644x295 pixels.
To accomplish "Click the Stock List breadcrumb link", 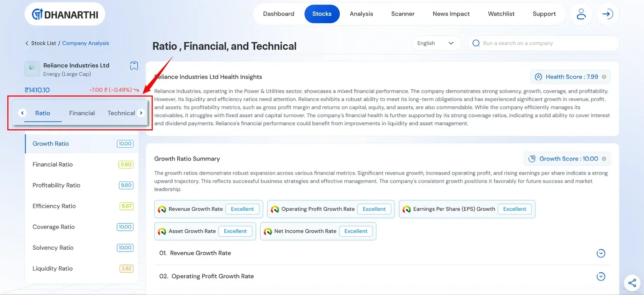I will click(x=44, y=43).
